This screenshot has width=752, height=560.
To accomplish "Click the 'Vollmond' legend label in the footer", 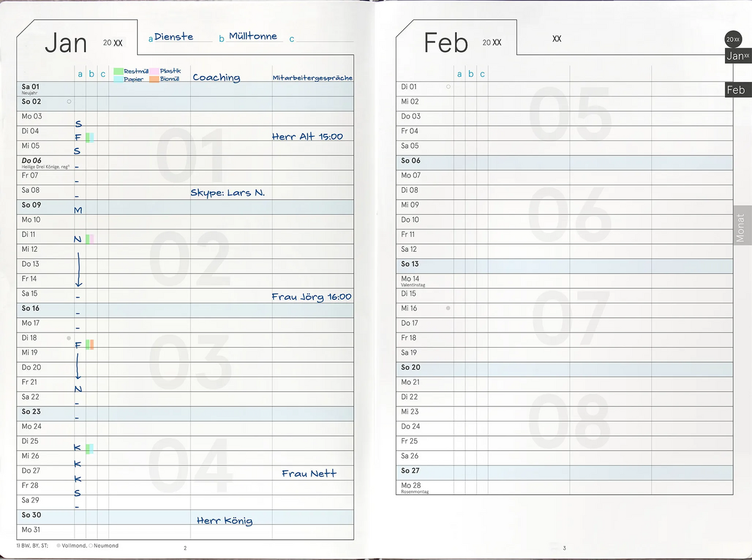I will pyautogui.click(x=75, y=546).
